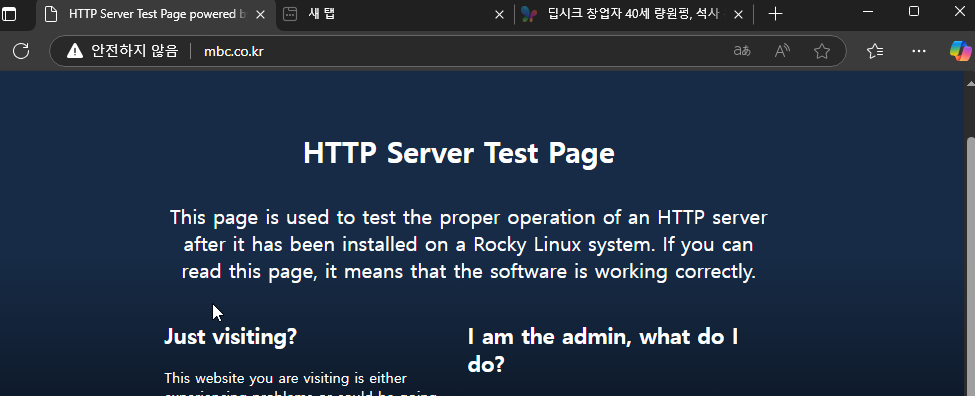Click the 딥시크 tab favicon
The image size is (975, 396).
pyautogui.click(x=529, y=14)
